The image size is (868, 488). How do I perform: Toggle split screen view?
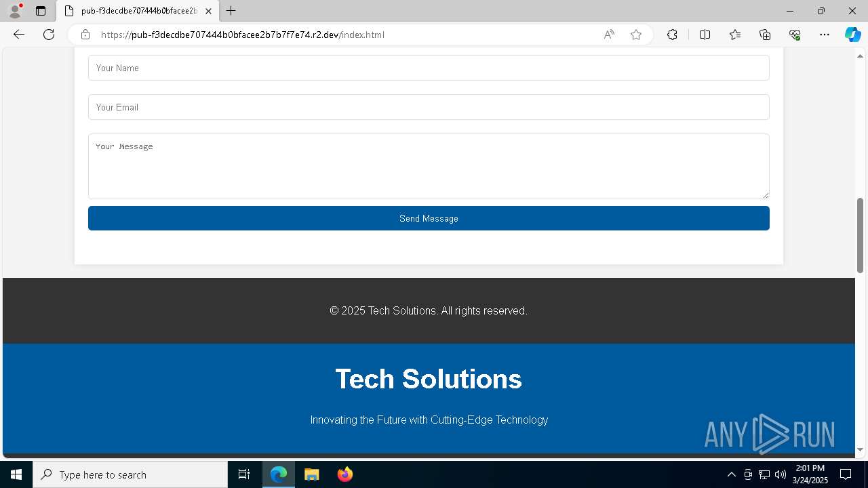pos(705,35)
